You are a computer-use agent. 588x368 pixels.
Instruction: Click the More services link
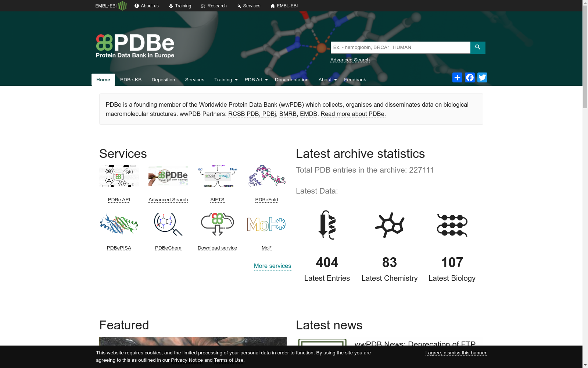[x=273, y=266]
